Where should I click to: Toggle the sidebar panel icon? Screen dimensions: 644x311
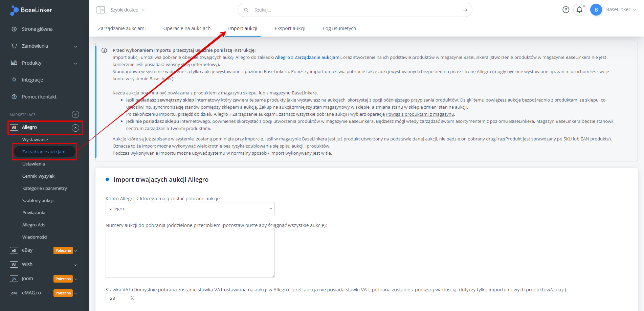[101, 10]
